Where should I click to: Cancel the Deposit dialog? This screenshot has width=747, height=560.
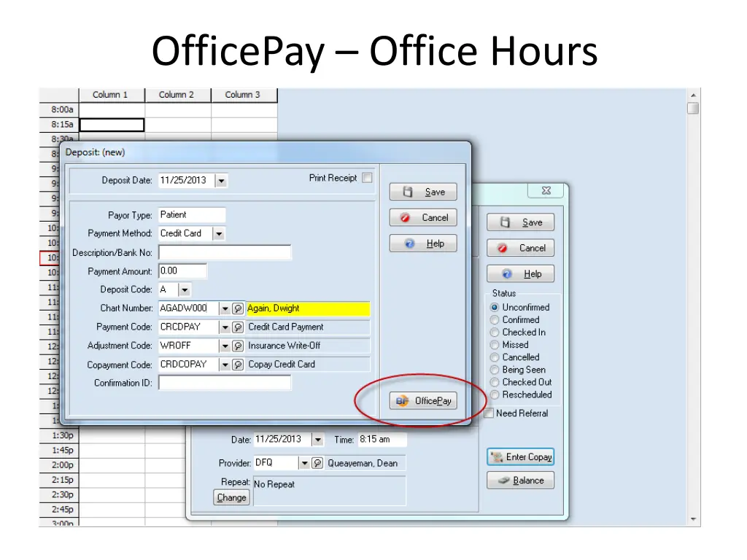423,217
